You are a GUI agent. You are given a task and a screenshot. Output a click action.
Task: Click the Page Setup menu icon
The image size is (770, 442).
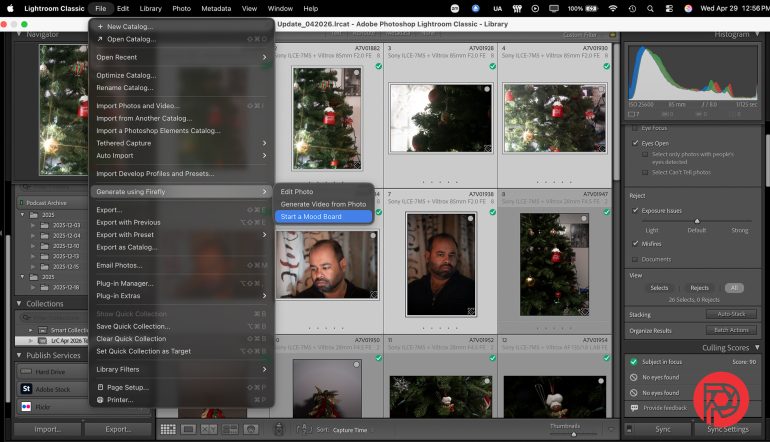(x=100, y=387)
